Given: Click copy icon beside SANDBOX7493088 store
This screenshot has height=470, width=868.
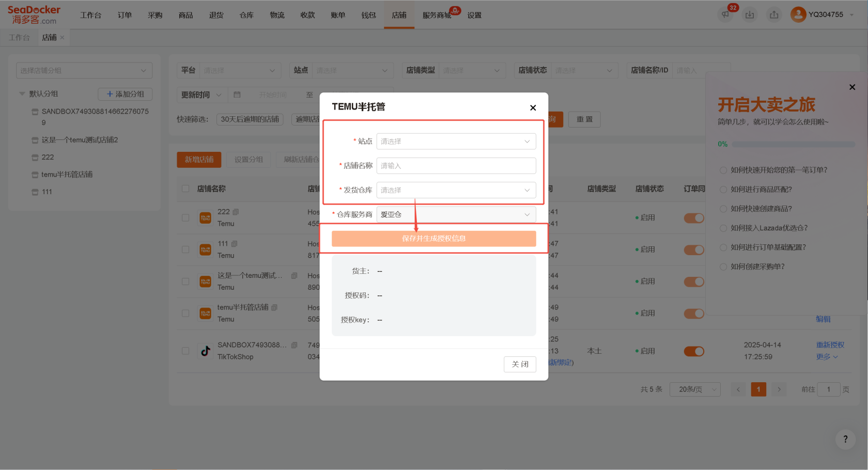Looking at the screenshot, I should [294, 345].
